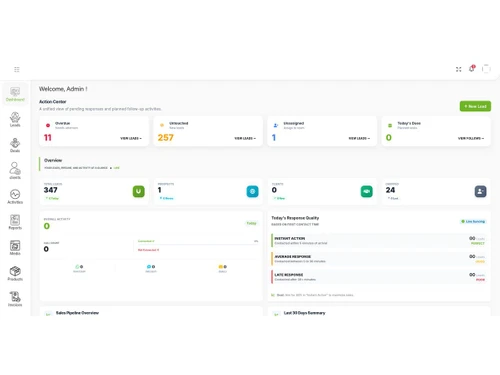Open the user profile avatar
This screenshot has width=500, height=375.
(486, 69)
